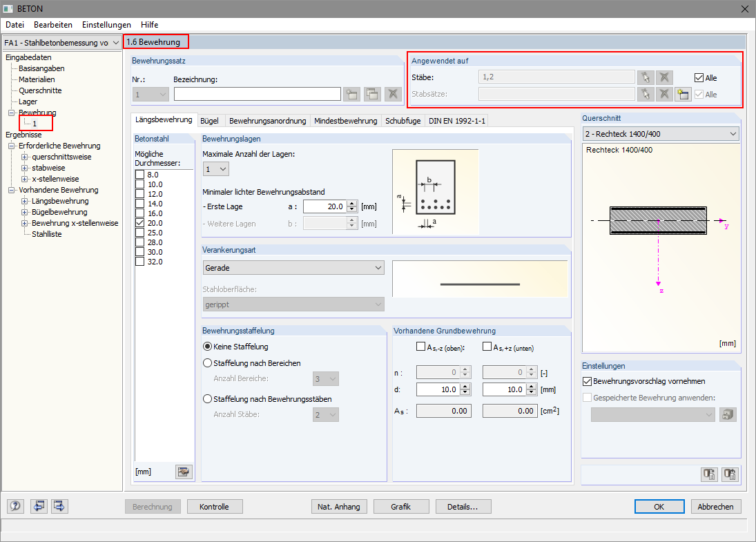The image size is (756, 542).
Task: Click the Bezeichnung text field
Action: 258,94
